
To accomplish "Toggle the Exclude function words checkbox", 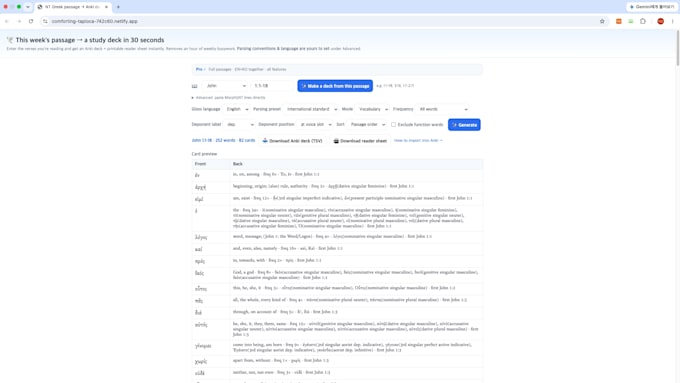I will pyautogui.click(x=393, y=124).
